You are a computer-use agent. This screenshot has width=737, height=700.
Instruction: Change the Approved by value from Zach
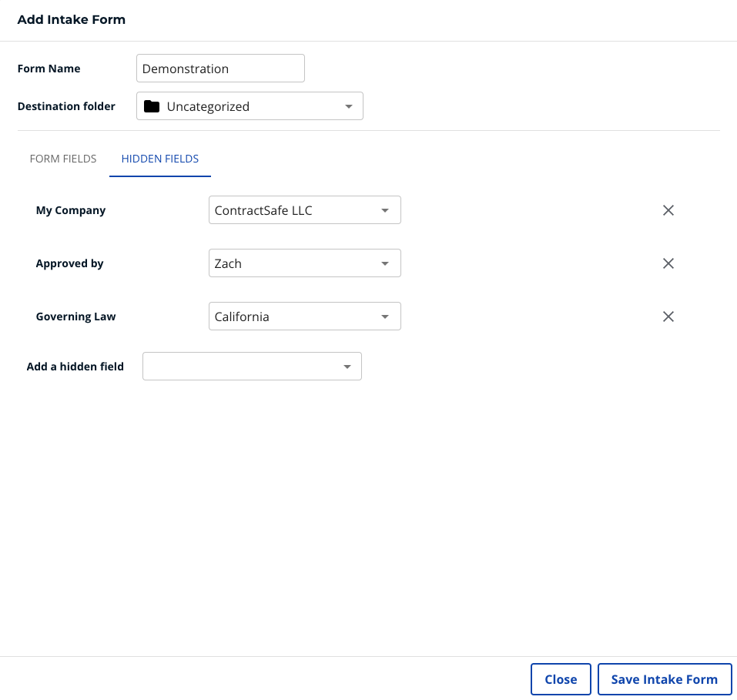tap(304, 263)
